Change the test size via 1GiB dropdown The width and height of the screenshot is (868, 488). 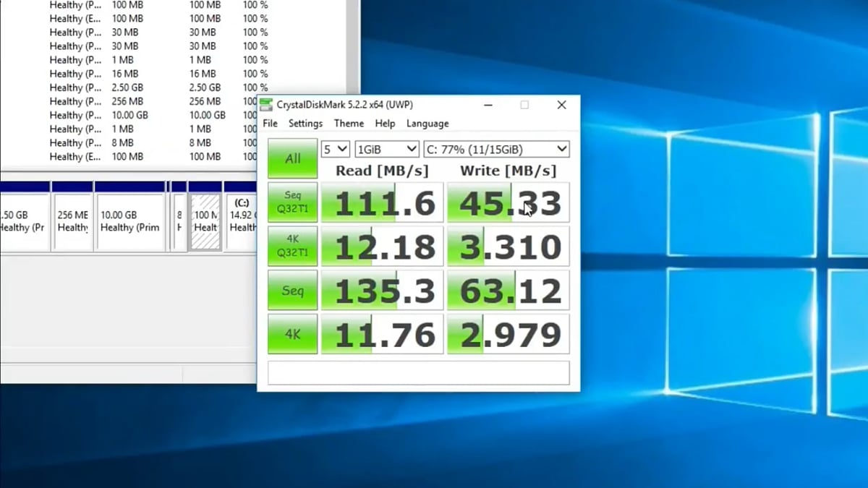[386, 148]
